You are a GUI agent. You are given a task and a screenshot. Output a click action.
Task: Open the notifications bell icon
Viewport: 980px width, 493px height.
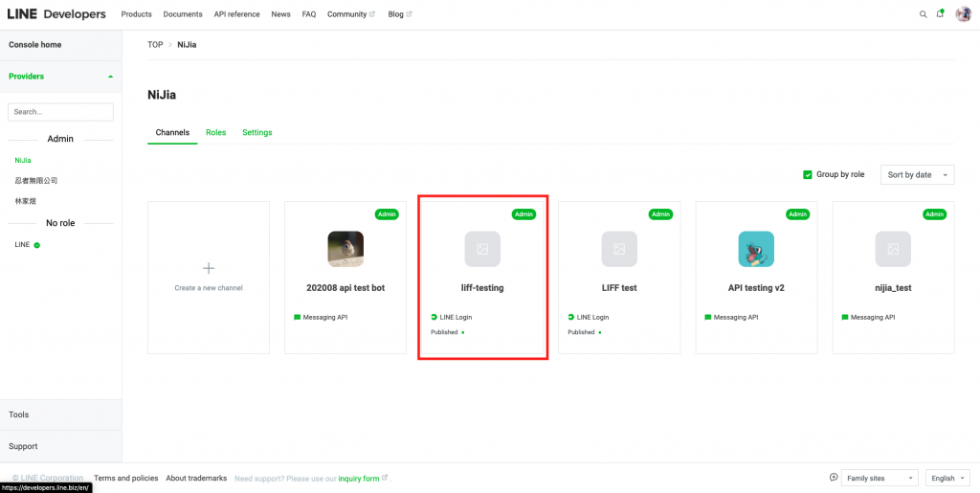(940, 13)
